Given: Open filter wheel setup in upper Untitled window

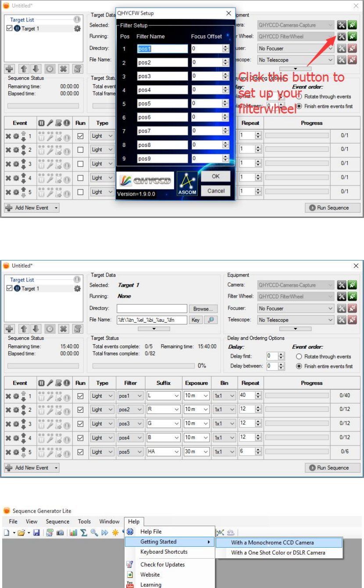Looking at the screenshot, I should click(342, 36).
